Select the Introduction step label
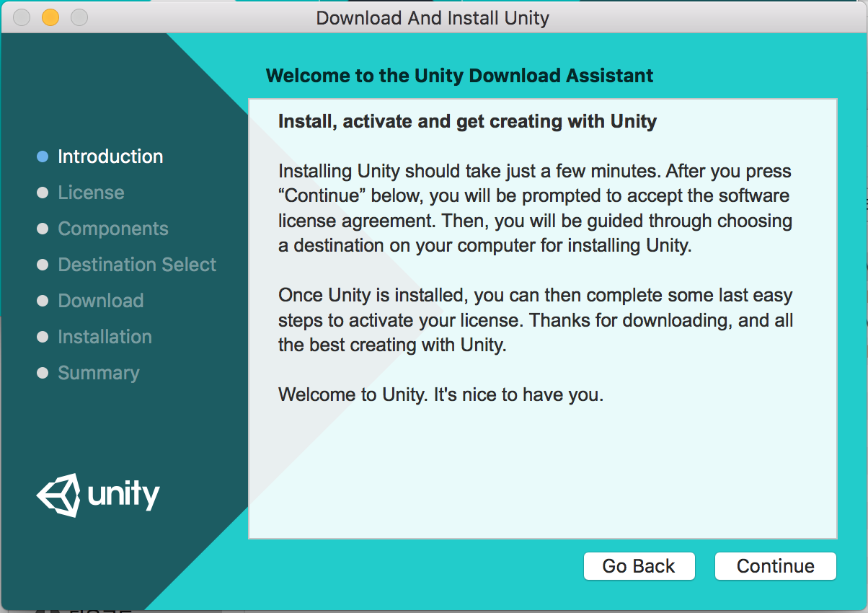Image resolution: width=868 pixels, height=613 pixels. pyautogui.click(x=110, y=156)
